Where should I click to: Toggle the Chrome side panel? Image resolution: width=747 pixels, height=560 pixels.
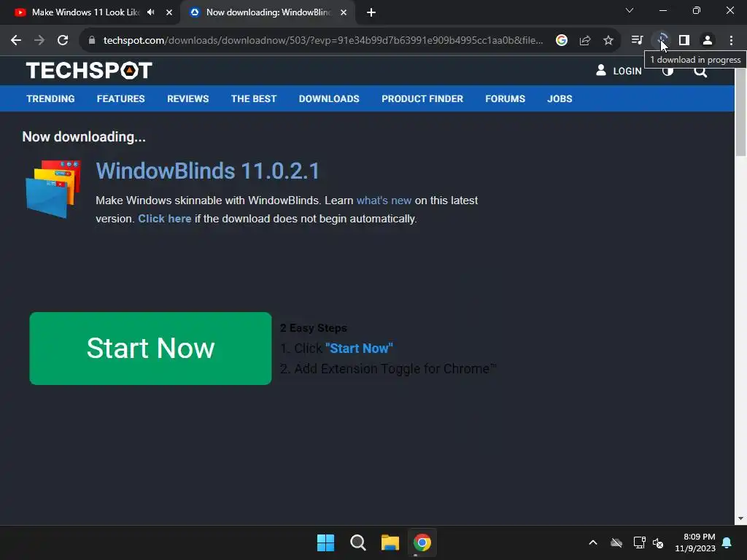tap(684, 41)
